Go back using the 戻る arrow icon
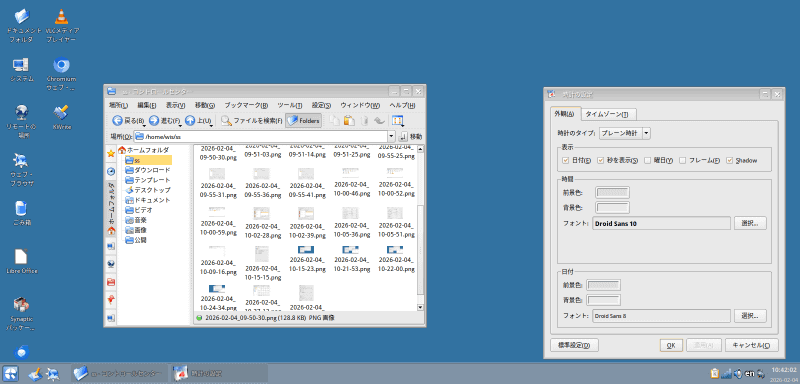 point(117,121)
